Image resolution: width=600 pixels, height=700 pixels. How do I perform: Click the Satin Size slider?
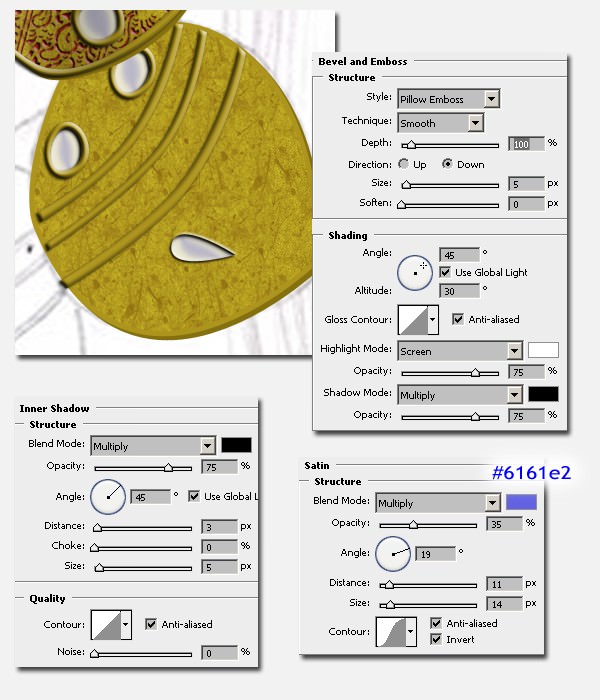[x=428, y=605]
